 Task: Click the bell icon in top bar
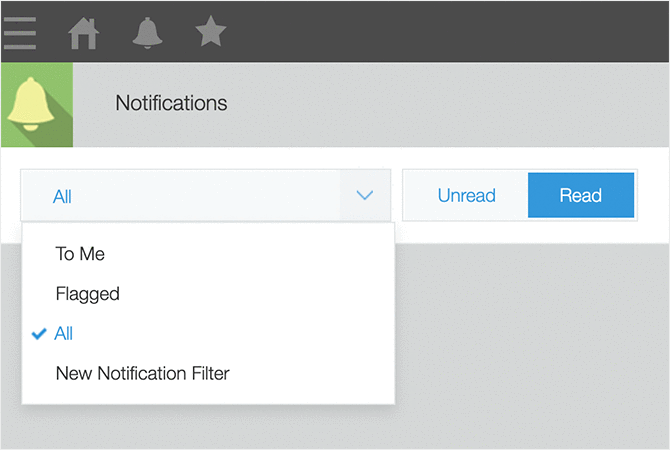(147, 33)
